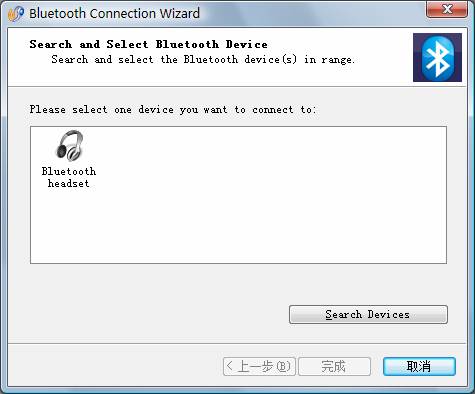475x394 pixels.
Task: Click the wizard title bar icon
Action: click(x=16, y=14)
